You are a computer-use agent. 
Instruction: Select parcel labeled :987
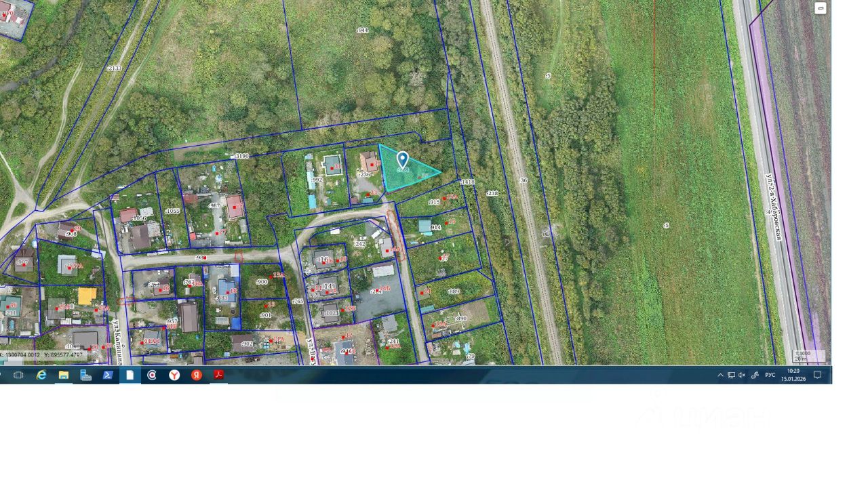point(214,205)
